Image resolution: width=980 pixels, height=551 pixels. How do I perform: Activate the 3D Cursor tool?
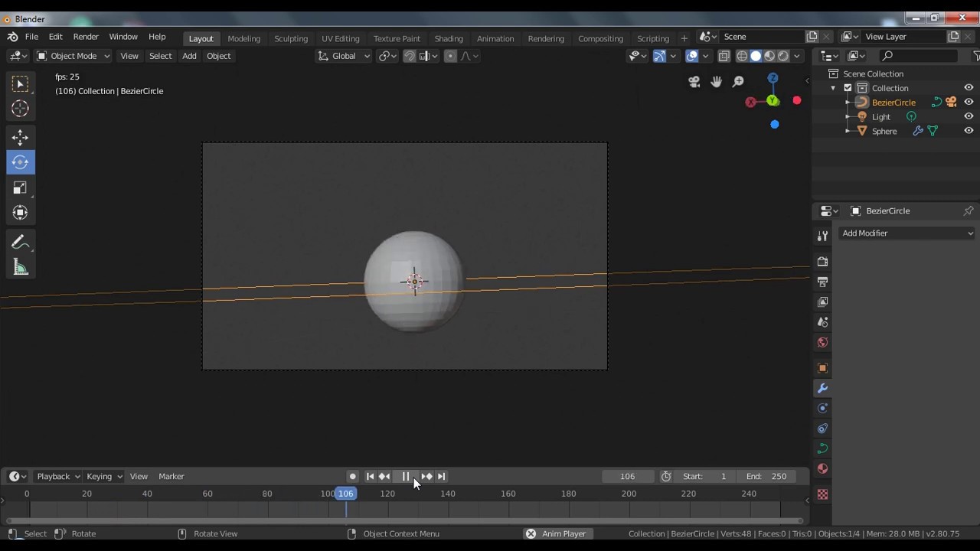tap(21, 109)
